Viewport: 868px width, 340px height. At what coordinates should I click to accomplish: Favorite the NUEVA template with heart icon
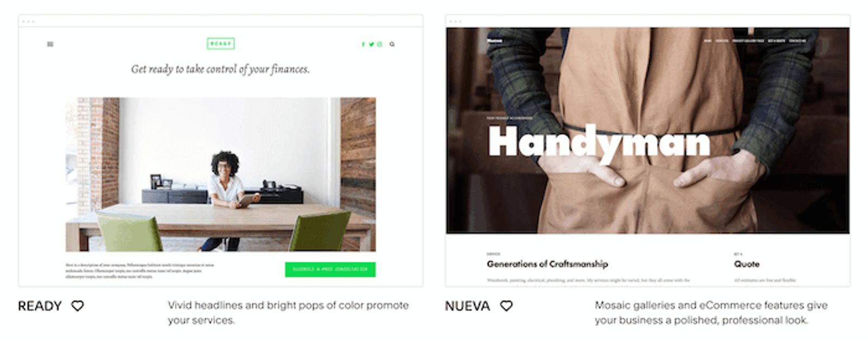pyautogui.click(x=506, y=306)
